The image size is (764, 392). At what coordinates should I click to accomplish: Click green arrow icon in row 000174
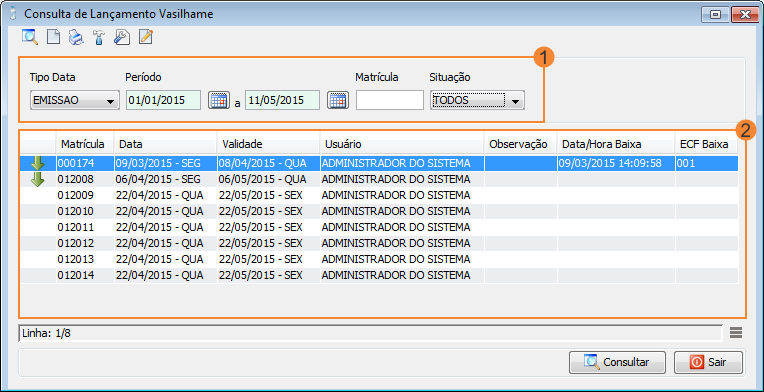click(38, 164)
